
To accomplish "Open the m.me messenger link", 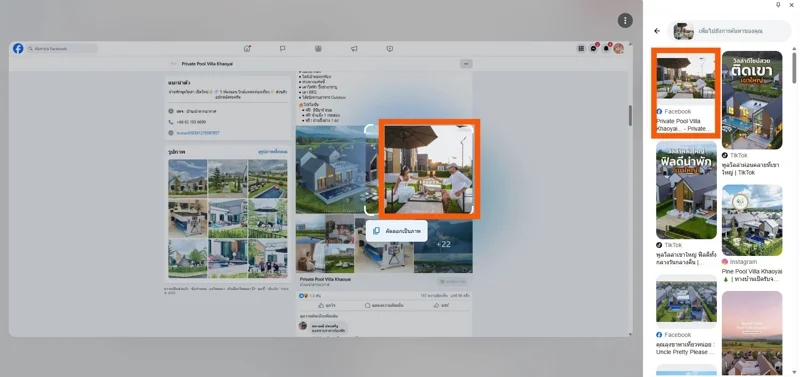I will 198,133.
